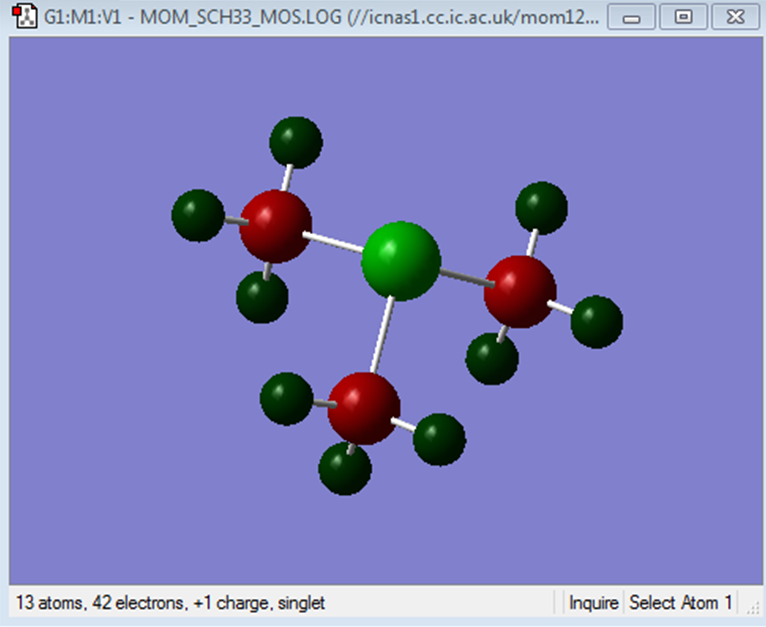This screenshot has height=627, width=766.
Task: Pick the dark green atom directly beneath the left red atom
Action: coord(262,297)
